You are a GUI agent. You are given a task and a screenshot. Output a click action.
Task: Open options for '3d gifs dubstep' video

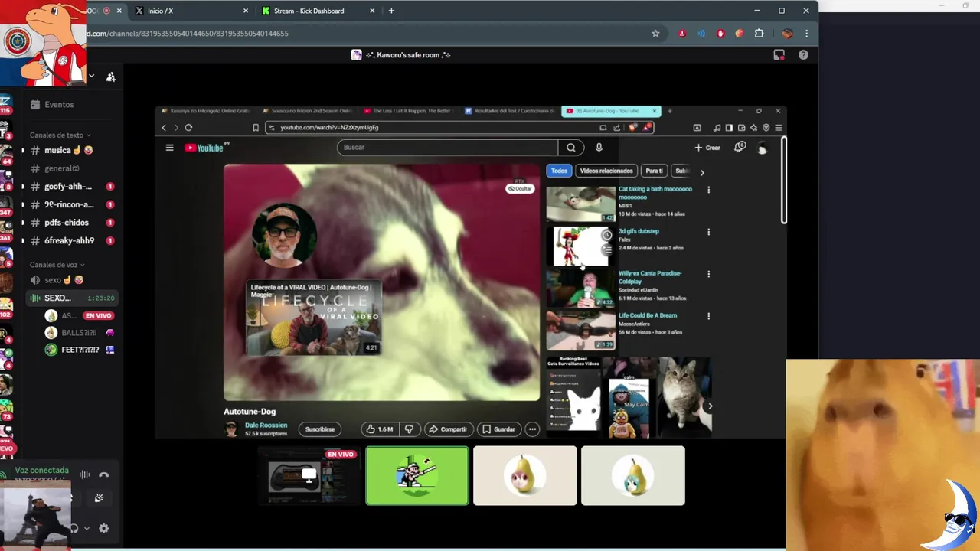708,232
